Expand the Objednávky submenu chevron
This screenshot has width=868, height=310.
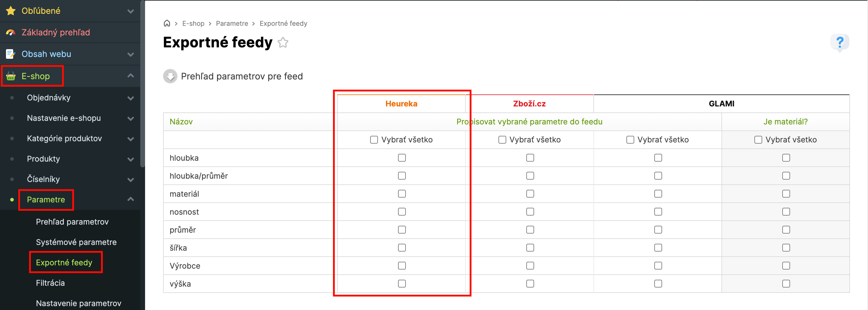131,98
